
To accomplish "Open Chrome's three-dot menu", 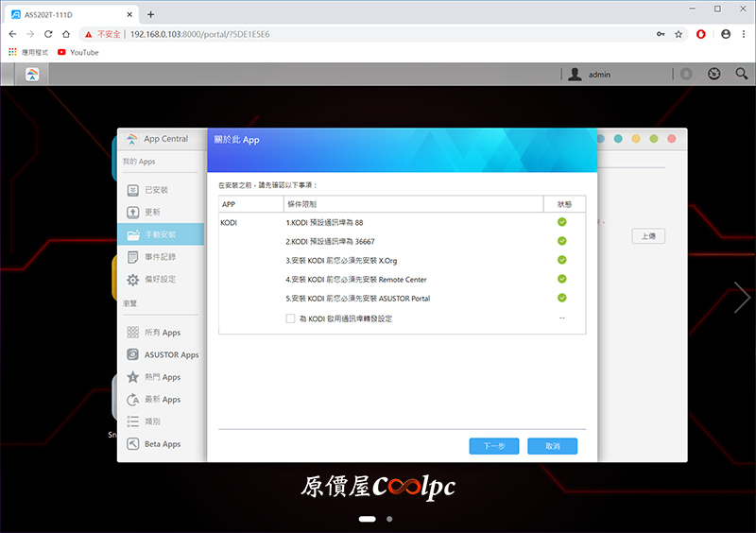I will pos(744,34).
